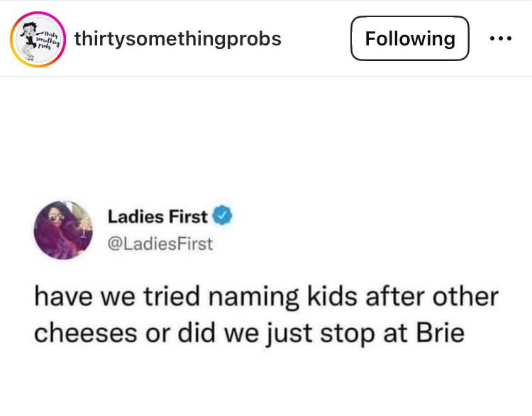Click the @LadiesFirst handle
This screenshot has width=532, height=416.
(159, 244)
